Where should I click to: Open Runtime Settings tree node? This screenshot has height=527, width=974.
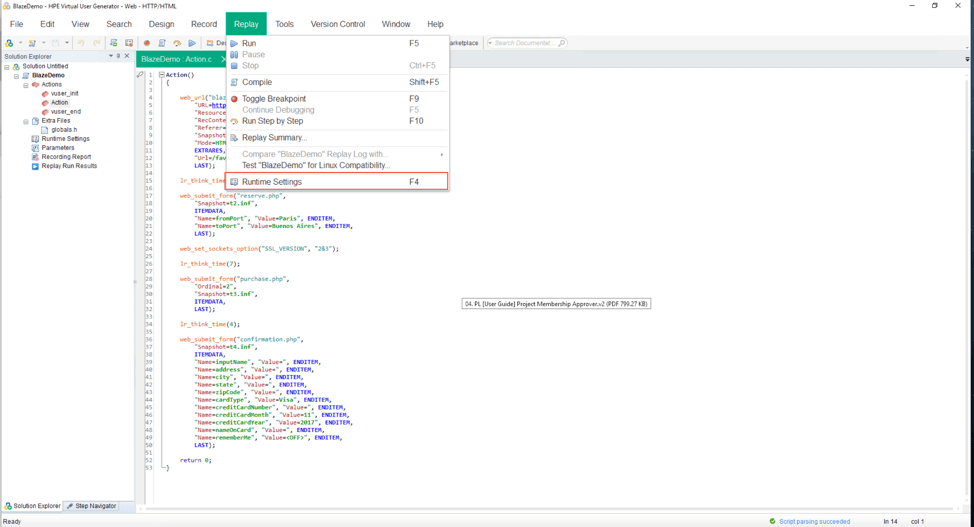(x=65, y=139)
